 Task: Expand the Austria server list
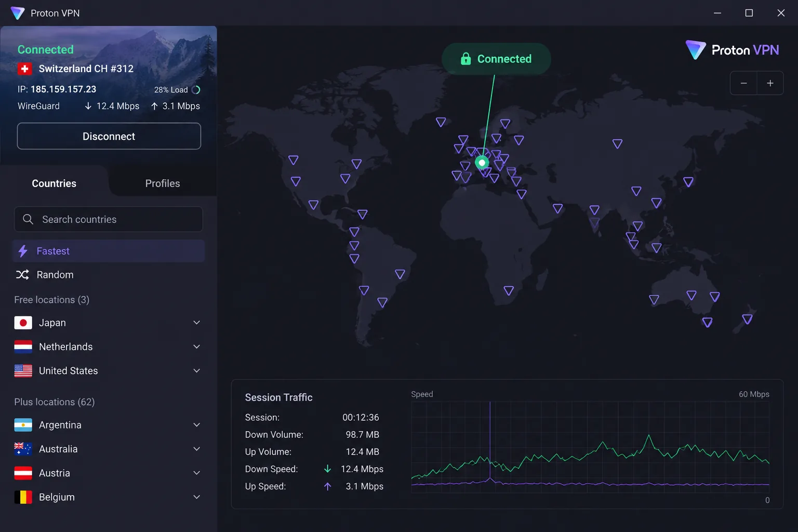(x=197, y=473)
